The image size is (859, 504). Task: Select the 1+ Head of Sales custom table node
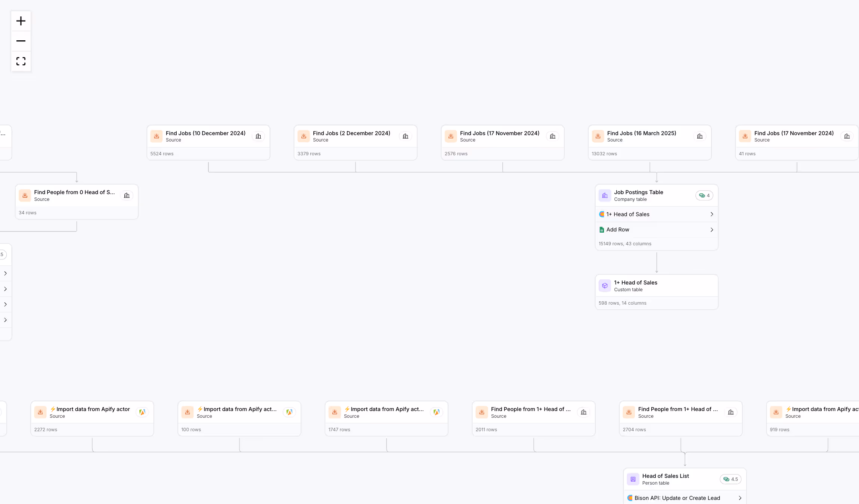[656, 292]
